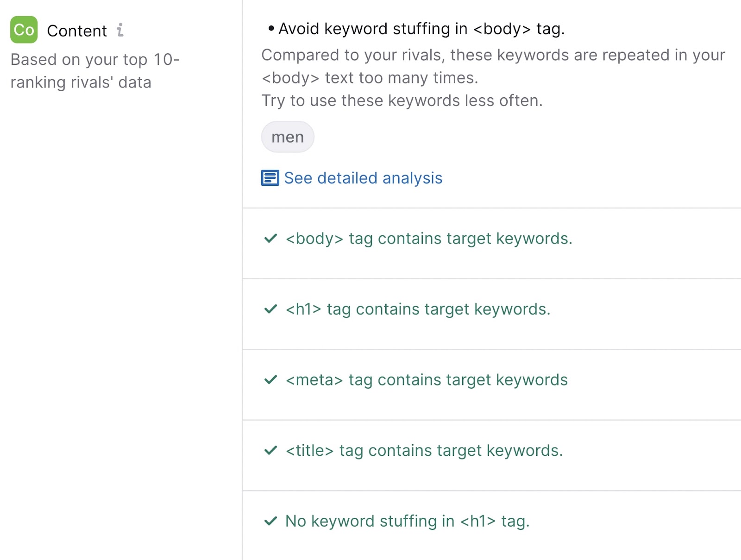The image size is (741, 560).
Task: Click the checkmark next to body tag contains keywords
Action: pos(270,239)
